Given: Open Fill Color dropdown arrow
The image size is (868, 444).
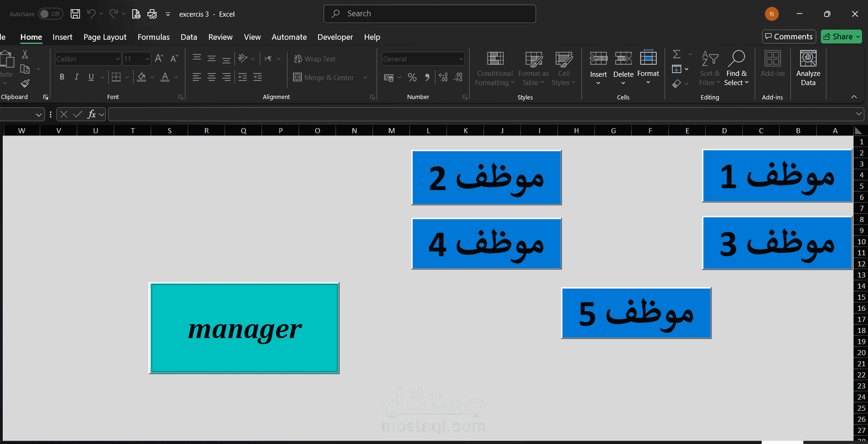Looking at the screenshot, I should pos(153,78).
